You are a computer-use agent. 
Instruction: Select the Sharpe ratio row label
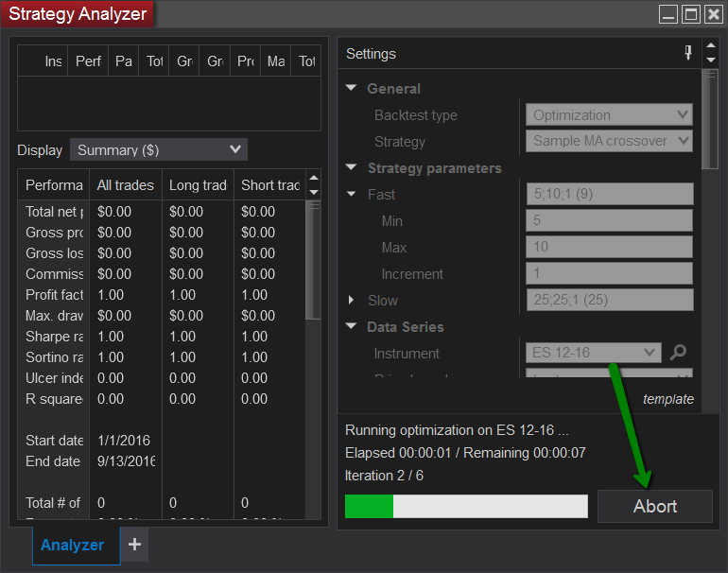pyautogui.click(x=54, y=337)
